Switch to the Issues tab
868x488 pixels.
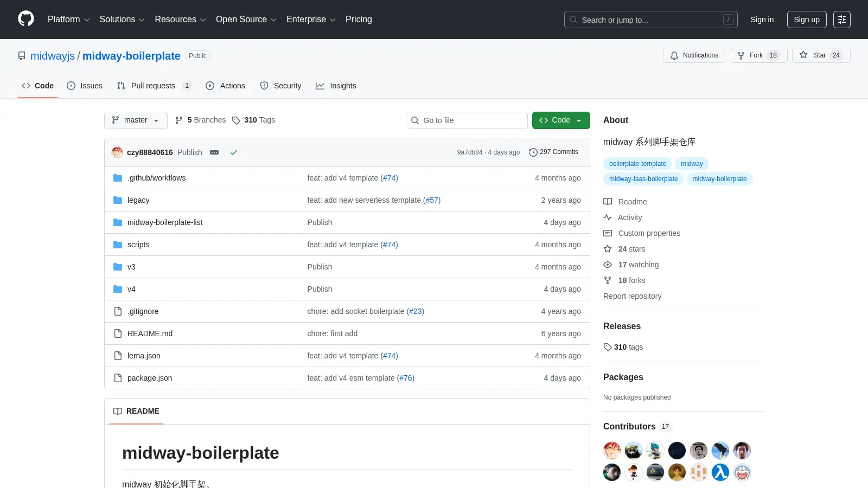(x=85, y=86)
